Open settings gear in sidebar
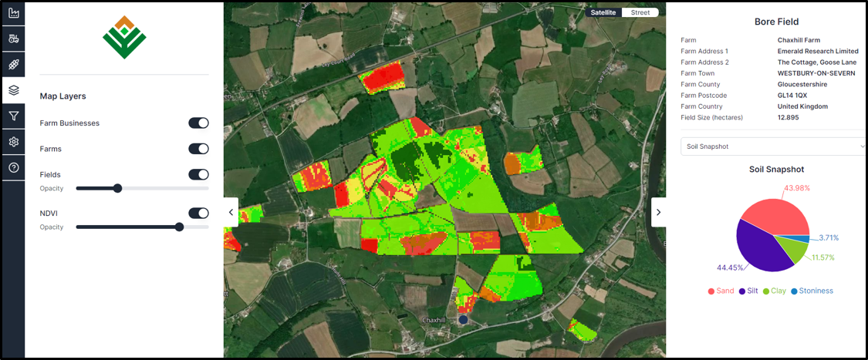The height and width of the screenshot is (360, 868). (x=13, y=142)
